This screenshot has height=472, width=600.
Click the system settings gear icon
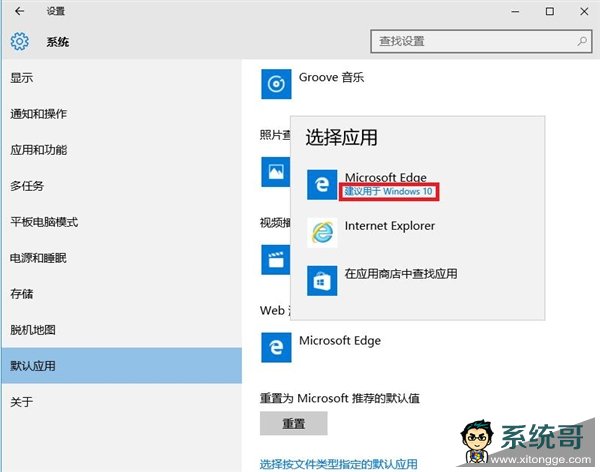(20, 41)
